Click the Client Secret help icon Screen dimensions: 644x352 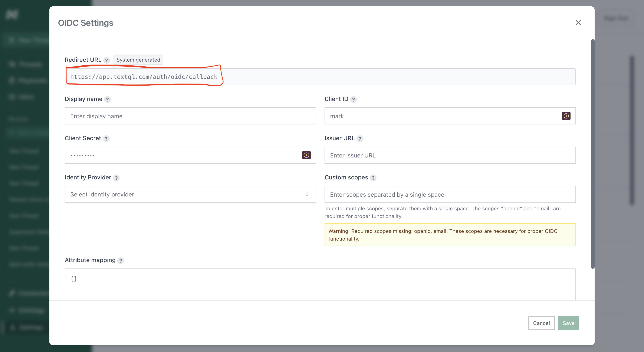106,138
